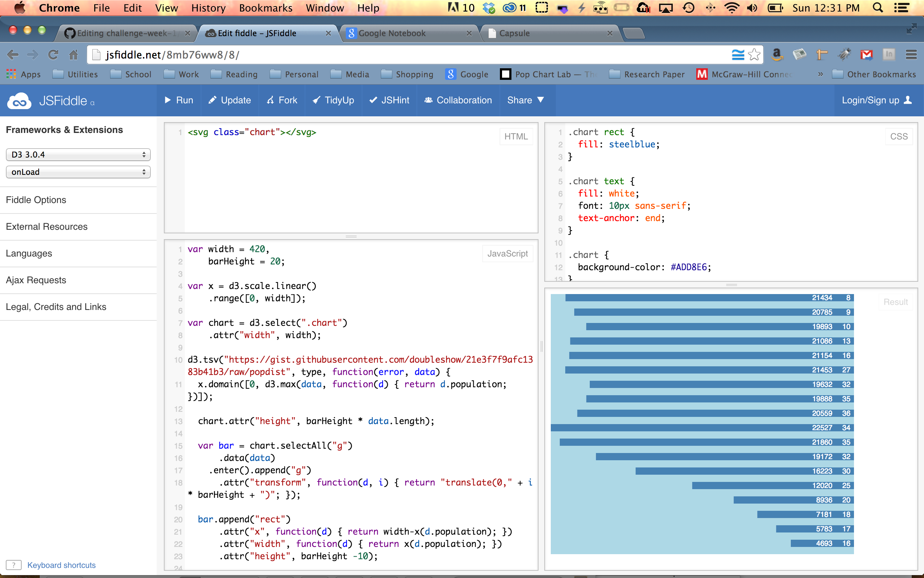Close the Edit fiddle - JSFiddle tab
Image resolution: width=924 pixels, height=578 pixels.
[328, 33]
